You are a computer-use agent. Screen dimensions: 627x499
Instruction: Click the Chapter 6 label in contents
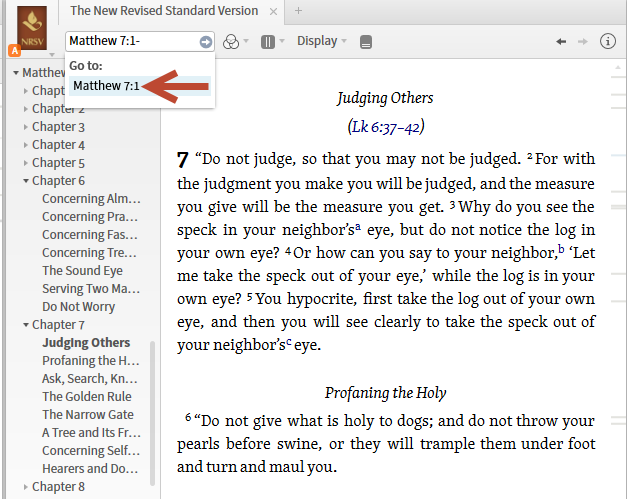tap(58, 181)
